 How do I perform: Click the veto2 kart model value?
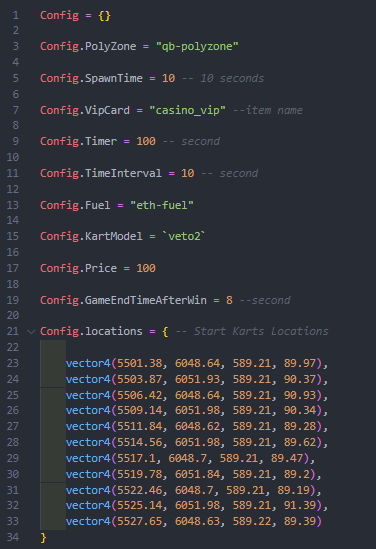[184, 236]
